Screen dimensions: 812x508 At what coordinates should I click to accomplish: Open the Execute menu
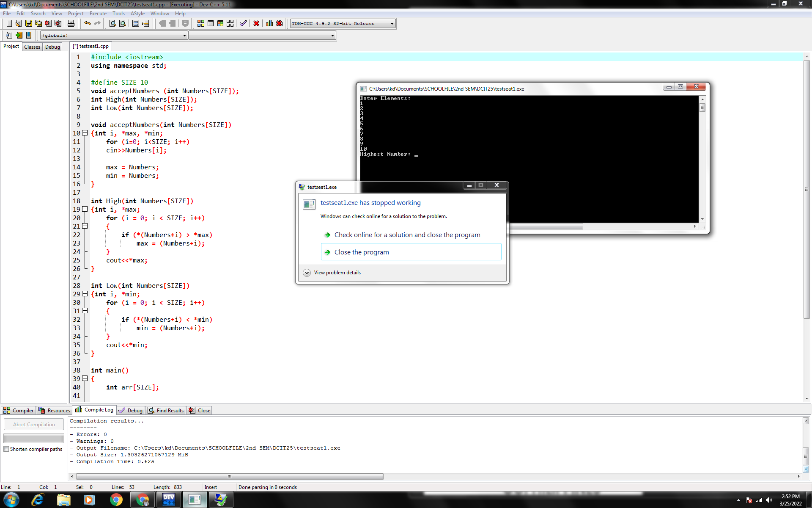(x=98, y=14)
